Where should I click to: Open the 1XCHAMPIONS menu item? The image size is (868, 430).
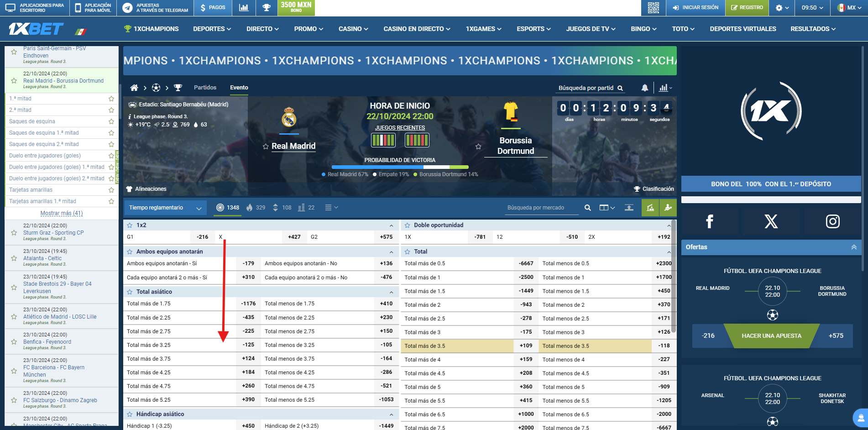(x=152, y=29)
